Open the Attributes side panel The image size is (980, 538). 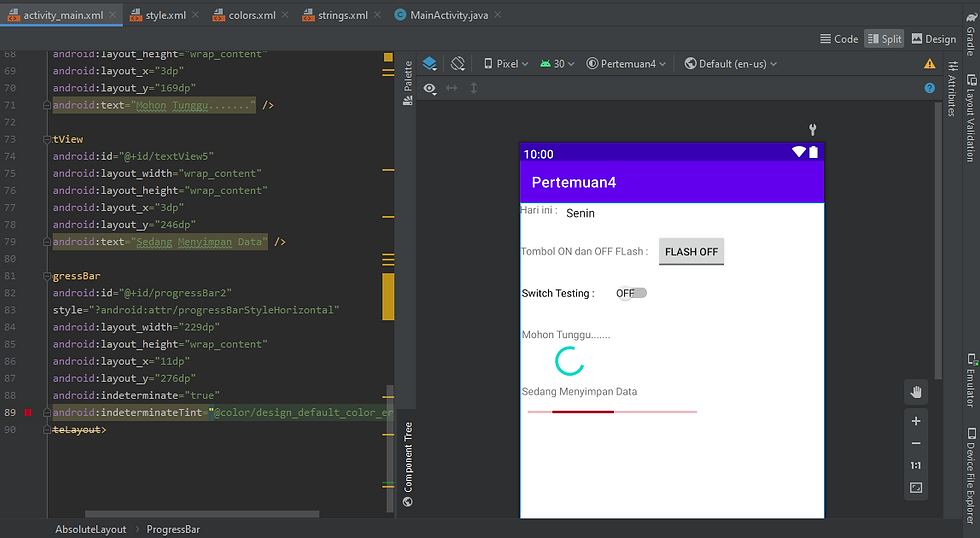(952, 89)
